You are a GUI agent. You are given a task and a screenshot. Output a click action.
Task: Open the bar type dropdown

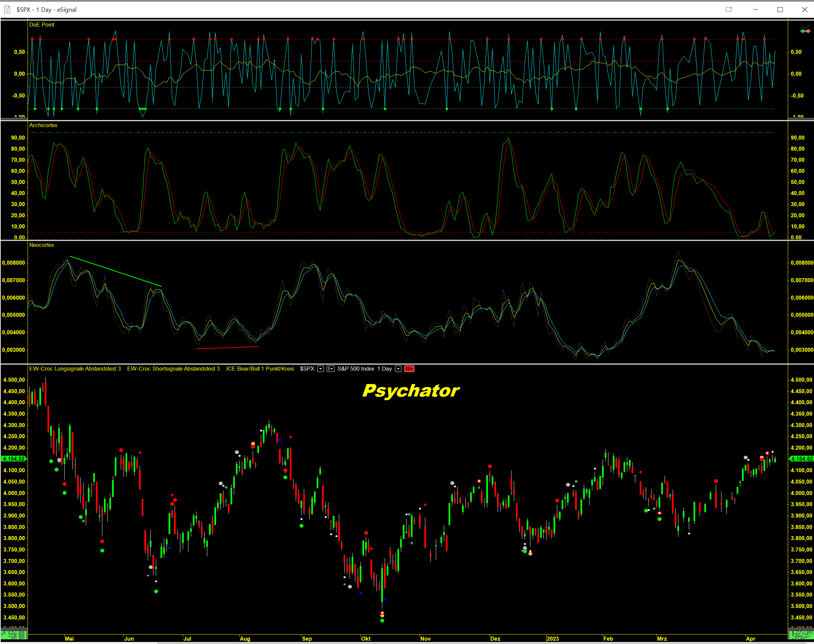[x=330, y=369]
